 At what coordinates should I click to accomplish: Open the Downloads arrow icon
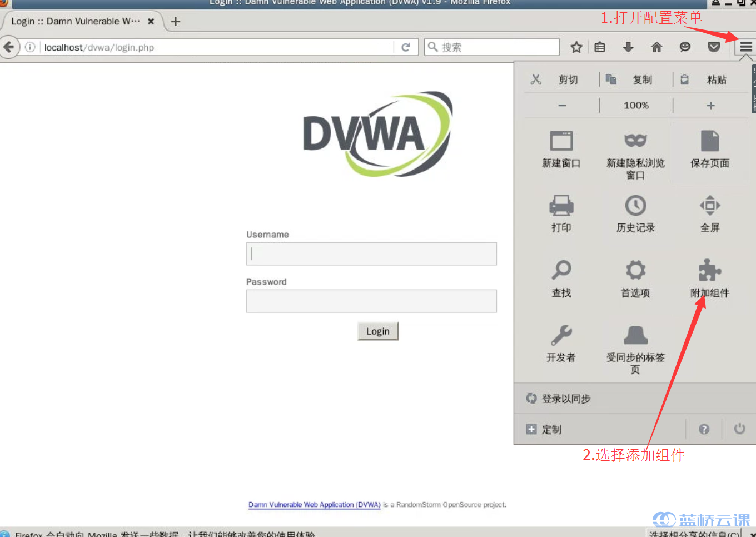point(628,47)
